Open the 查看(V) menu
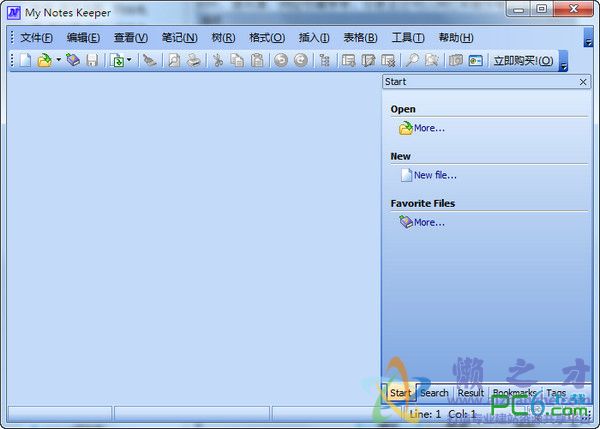The width and height of the screenshot is (600, 429). point(130,38)
